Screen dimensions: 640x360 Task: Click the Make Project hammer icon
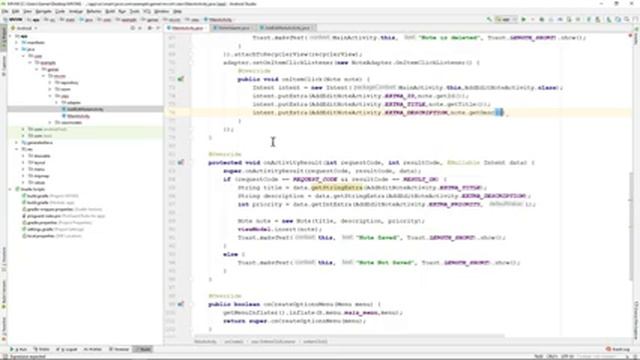[x=489, y=19]
